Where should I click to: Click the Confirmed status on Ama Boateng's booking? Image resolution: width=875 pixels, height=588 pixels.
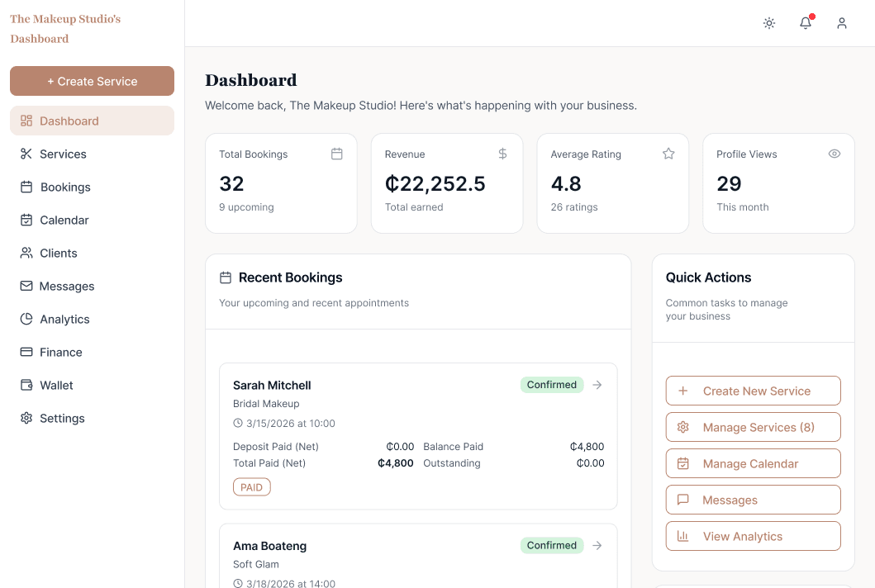pyautogui.click(x=551, y=545)
